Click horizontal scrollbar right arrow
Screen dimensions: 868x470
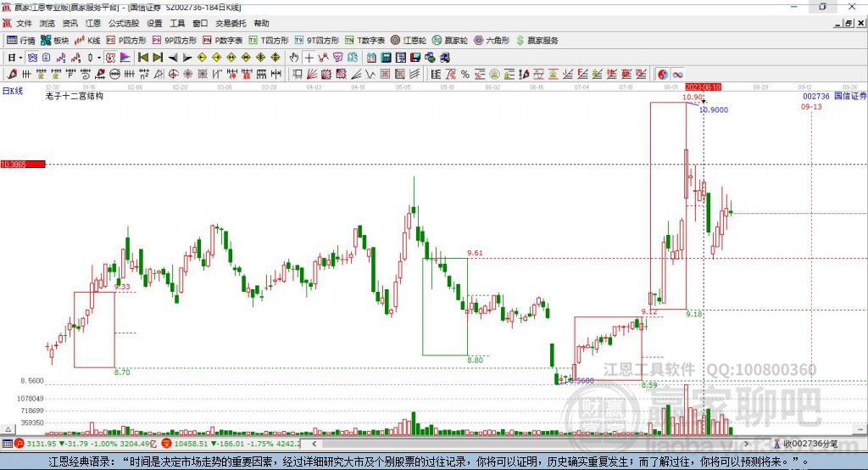pyautogui.click(x=746, y=444)
